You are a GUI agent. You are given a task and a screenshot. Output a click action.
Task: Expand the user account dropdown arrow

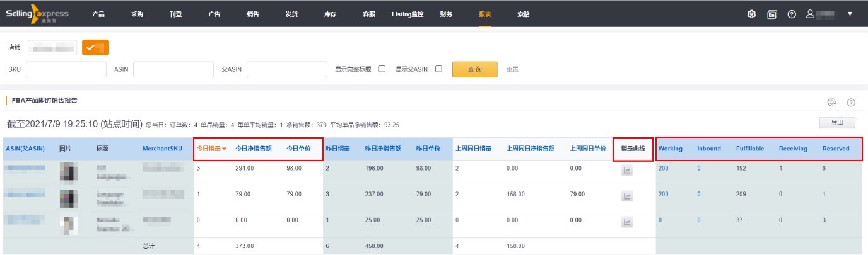tap(850, 14)
